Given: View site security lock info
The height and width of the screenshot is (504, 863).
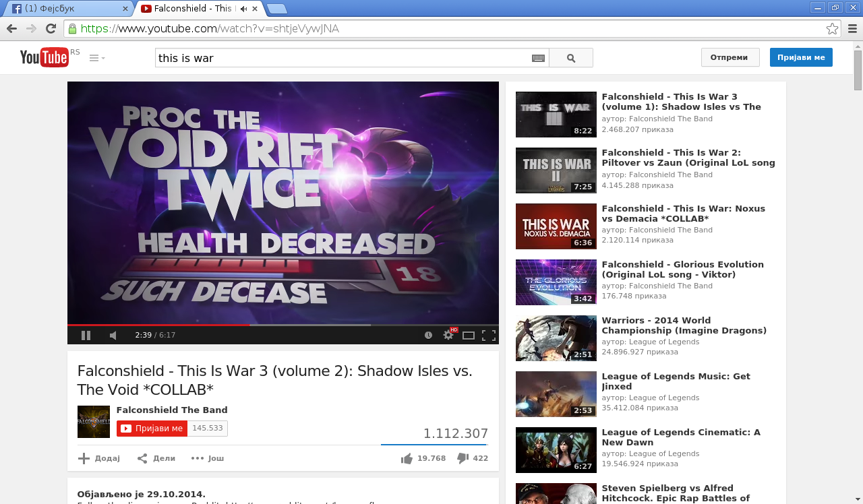Looking at the screenshot, I should (x=72, y=28).
